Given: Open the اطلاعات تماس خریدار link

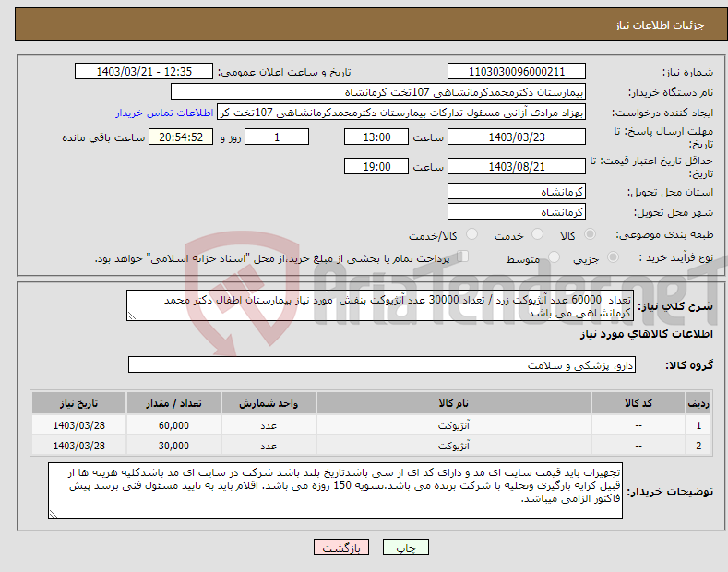Looking at the screenshot, I should (164, 113).
